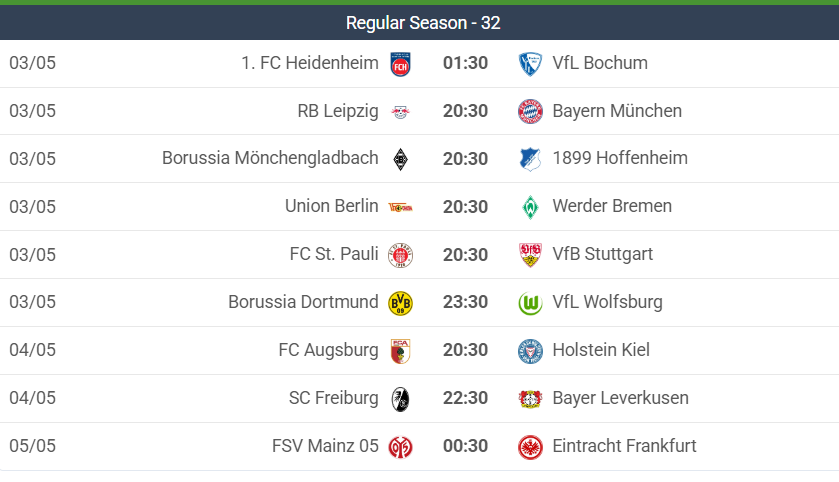Click the VfL Wolfsburg green logo
Image resolution: width=839 pixels, height=482 pixels.
click(x=530, y=303)
